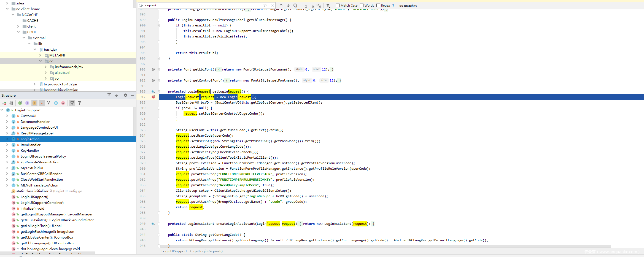Click getLoginRequest() breadcrumb
644x257 pixels.
208,251
